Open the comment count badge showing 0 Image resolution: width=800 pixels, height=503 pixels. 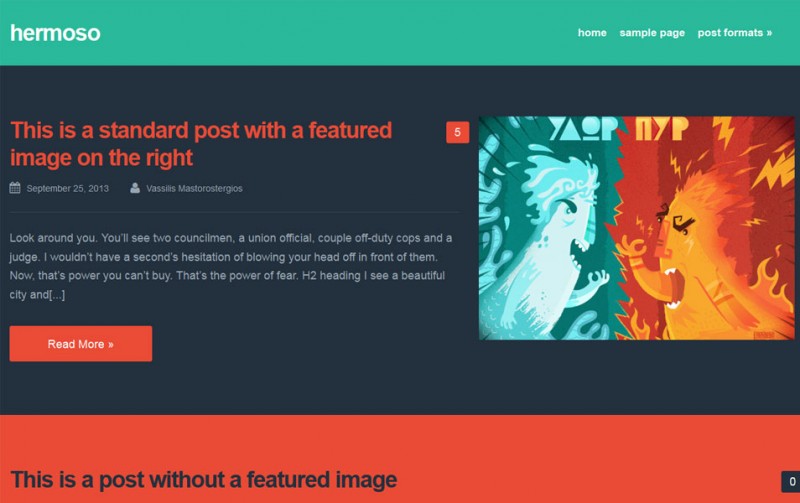(x=791, y=482)
